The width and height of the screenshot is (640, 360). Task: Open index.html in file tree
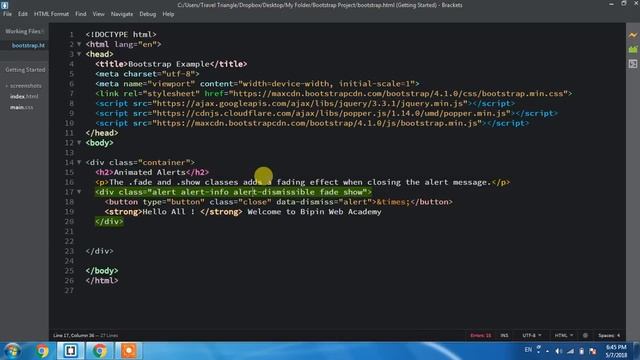pyautogui.click(x=24, y=97)
